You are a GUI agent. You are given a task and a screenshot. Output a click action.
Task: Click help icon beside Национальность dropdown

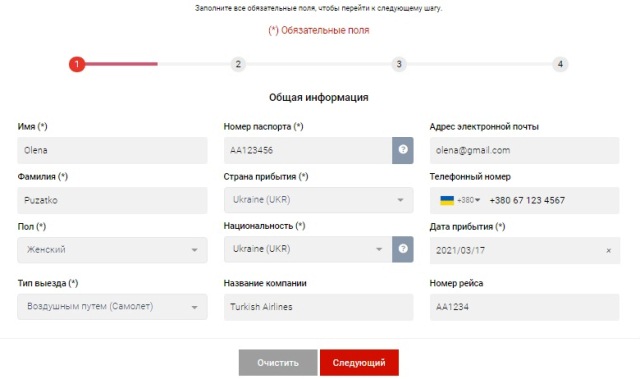click(x=402, y=249)
